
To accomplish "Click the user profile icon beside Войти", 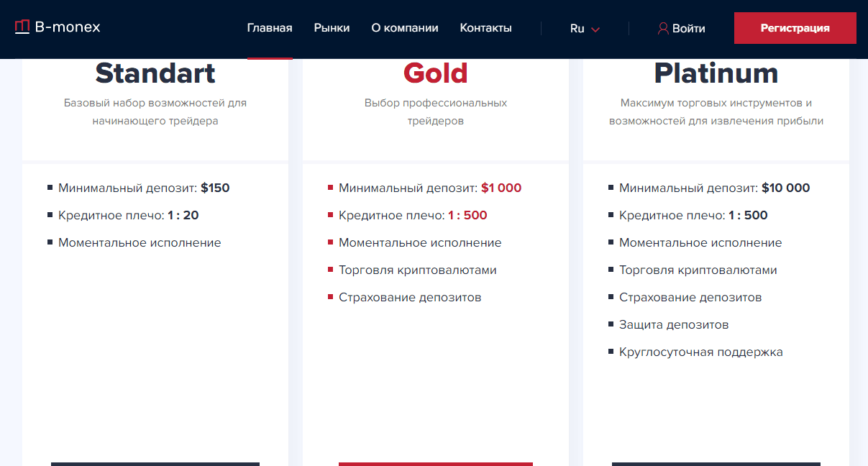I will tap(663, 29).
